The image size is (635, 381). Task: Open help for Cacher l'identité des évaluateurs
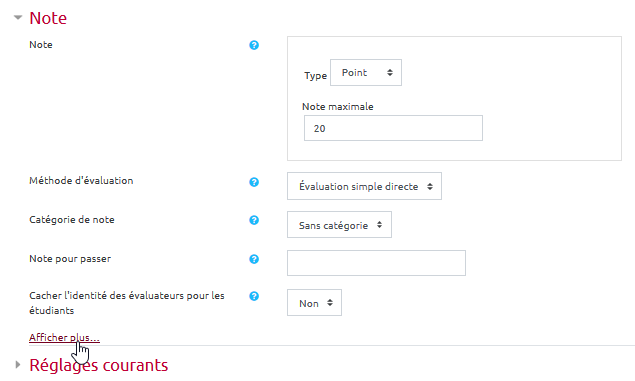254,296
